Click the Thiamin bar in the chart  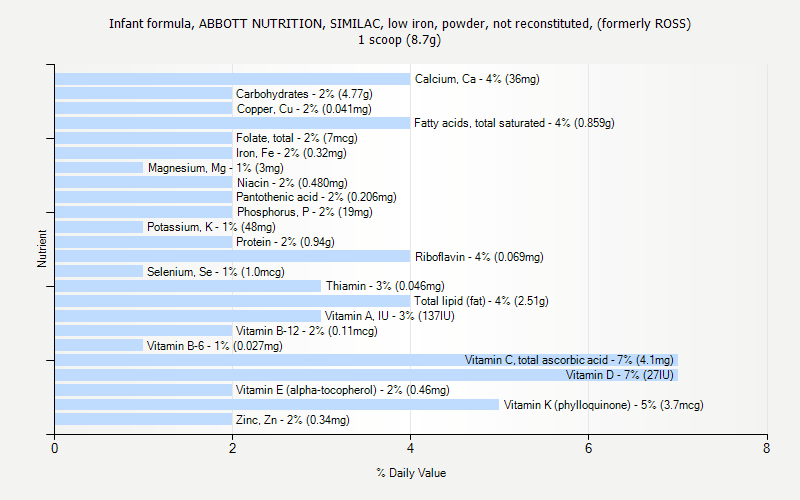tap(188, 286)
